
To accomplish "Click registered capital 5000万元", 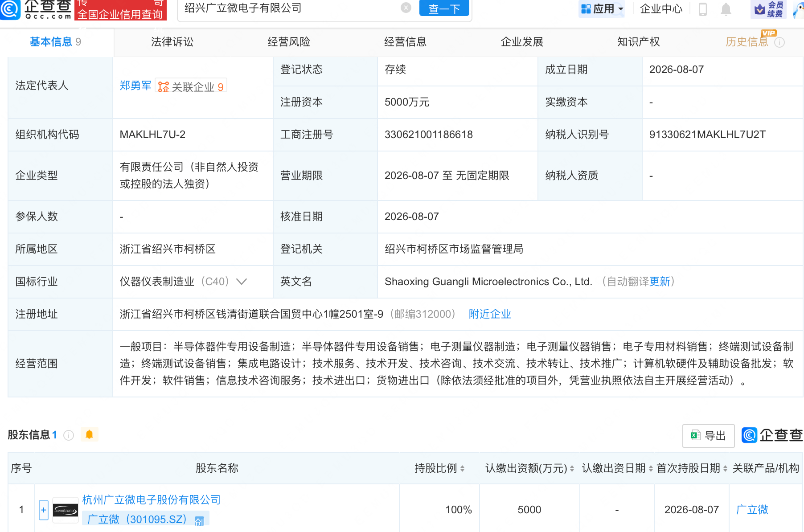I will tap(407, 102).
